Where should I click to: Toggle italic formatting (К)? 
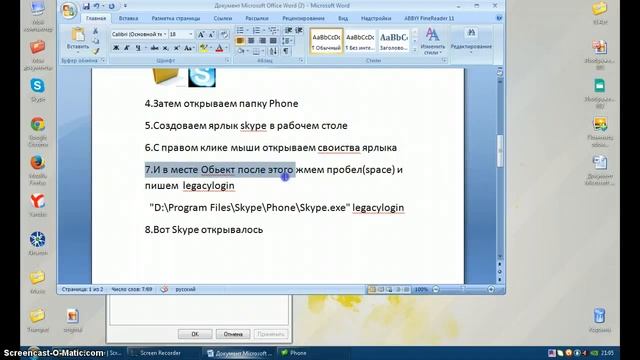[127, 48]
